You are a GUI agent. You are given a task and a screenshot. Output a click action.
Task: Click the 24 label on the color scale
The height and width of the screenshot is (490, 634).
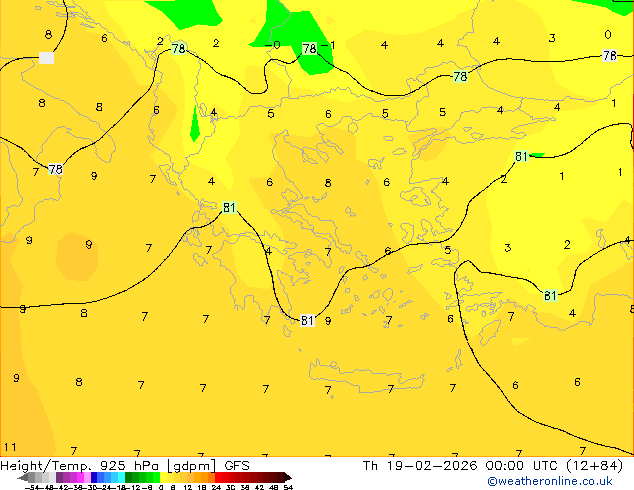pos(216,487)
